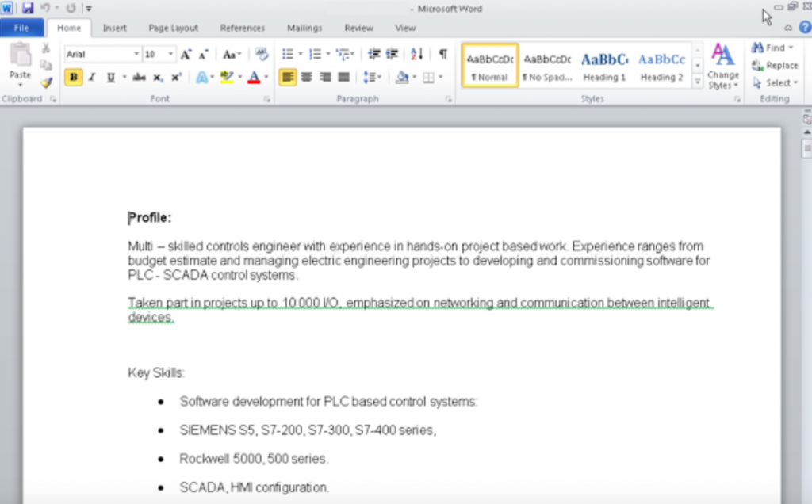
Task: Click the Sort A-Z icon
Action: point(416,55)
